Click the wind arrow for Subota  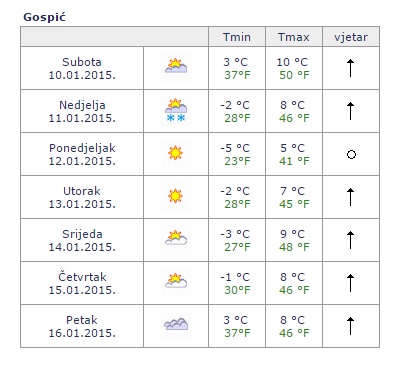[x=350, y=68]
